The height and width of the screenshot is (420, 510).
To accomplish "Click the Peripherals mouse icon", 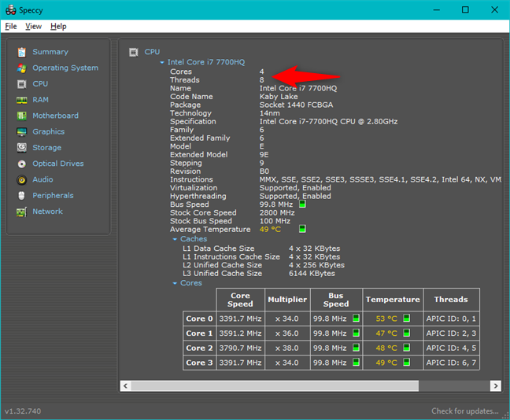I will [x=22, y=196].
